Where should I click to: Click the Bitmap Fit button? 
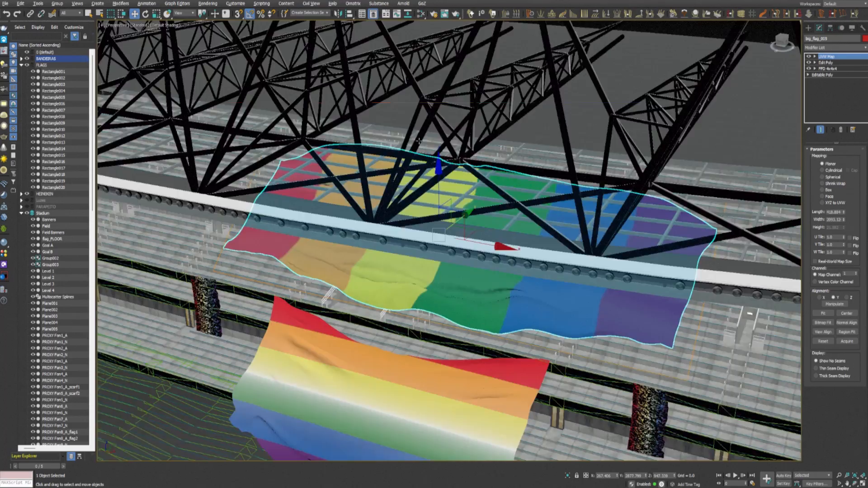823,323
